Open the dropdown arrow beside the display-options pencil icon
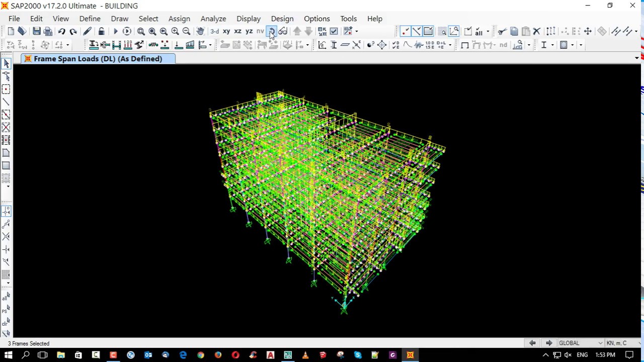 click(x=356, y=31)
